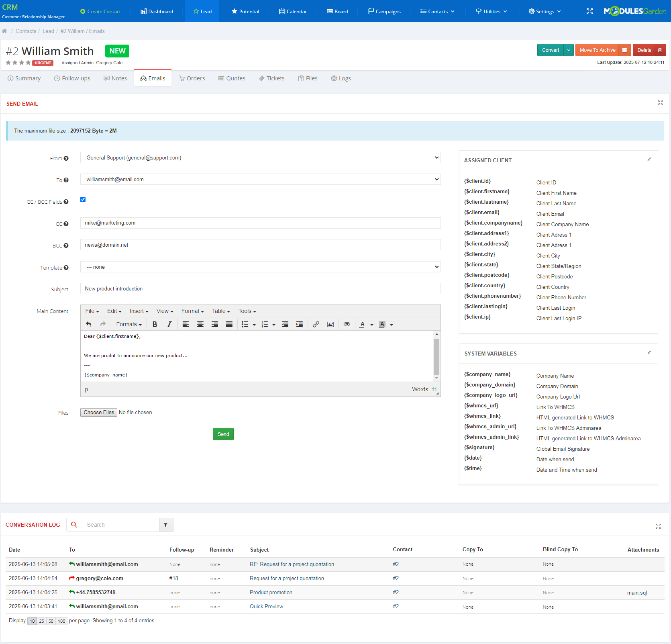Open the Campaigns section

(384, 11)
